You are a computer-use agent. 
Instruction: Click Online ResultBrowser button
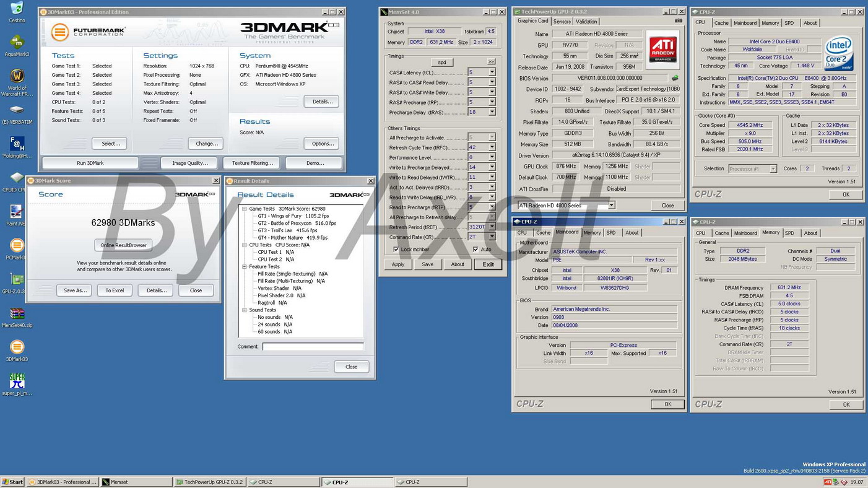point(124,245)
